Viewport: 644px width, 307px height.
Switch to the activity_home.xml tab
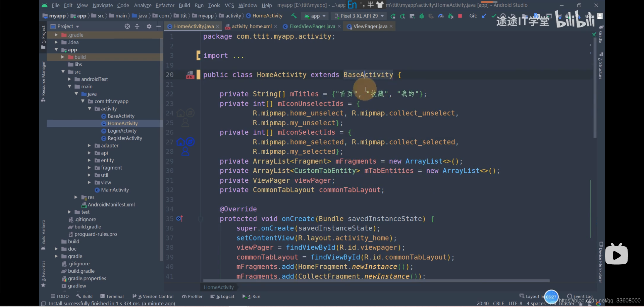[x=251, y=26]
